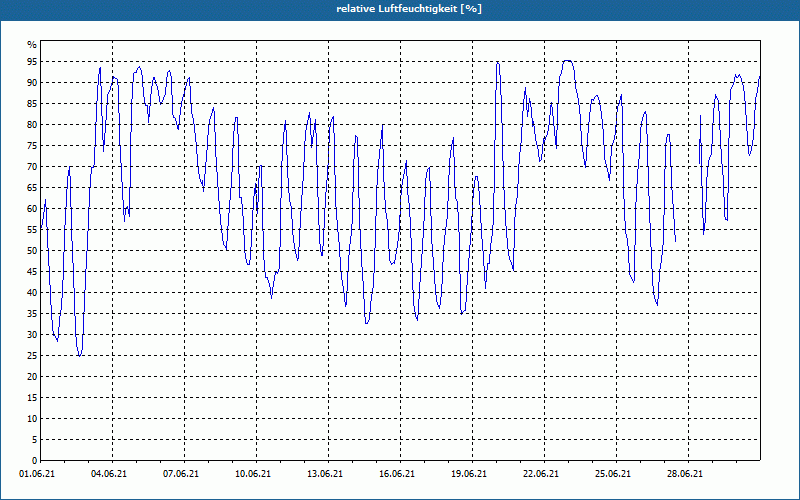
Task: Click the y-axis value 0
Action: point(35,460)
